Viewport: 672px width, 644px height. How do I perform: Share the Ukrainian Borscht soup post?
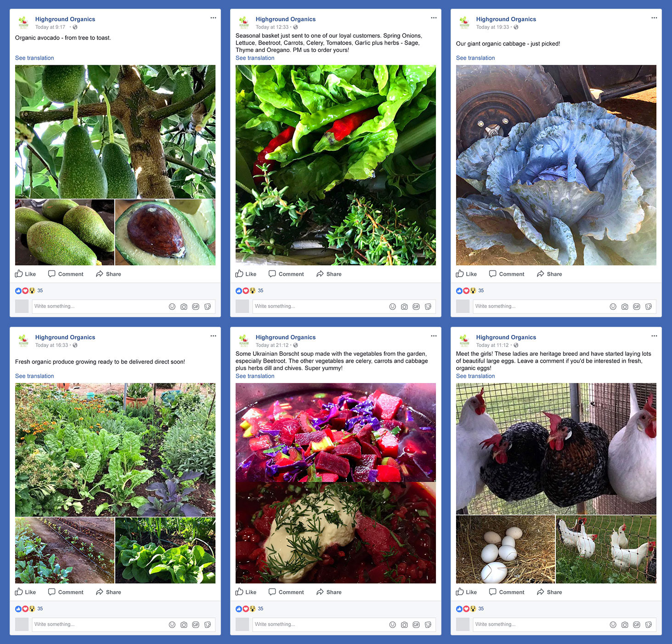point(329,592)
